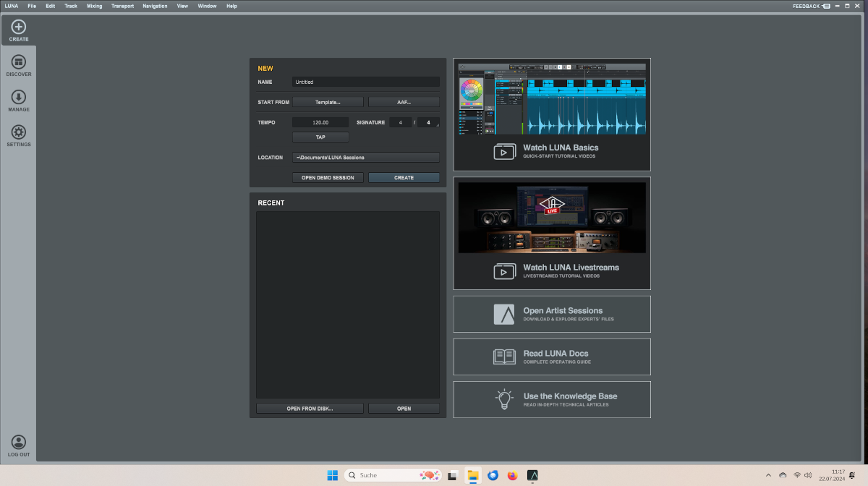Image resolution: width=868 pixels, height=486 pixels.
Task: Click the Tempo value field
Action: point(320,122)
